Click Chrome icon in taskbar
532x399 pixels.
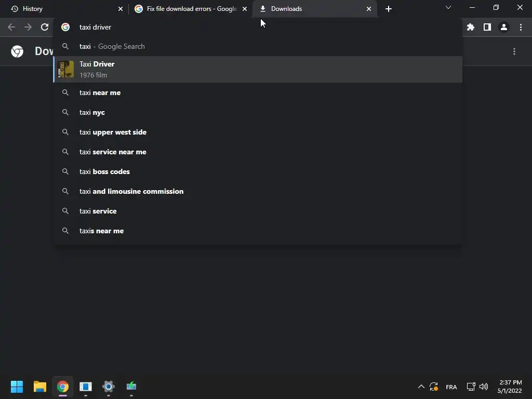63,387
